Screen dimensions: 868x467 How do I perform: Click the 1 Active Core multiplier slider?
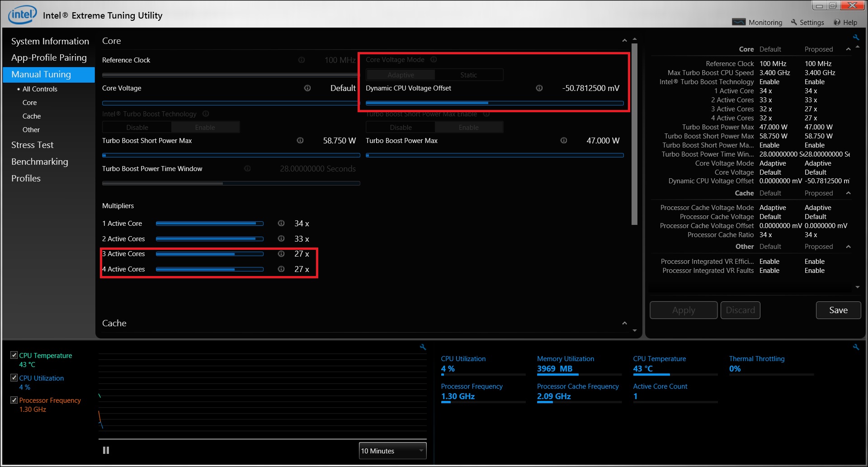tap(210, 224)
